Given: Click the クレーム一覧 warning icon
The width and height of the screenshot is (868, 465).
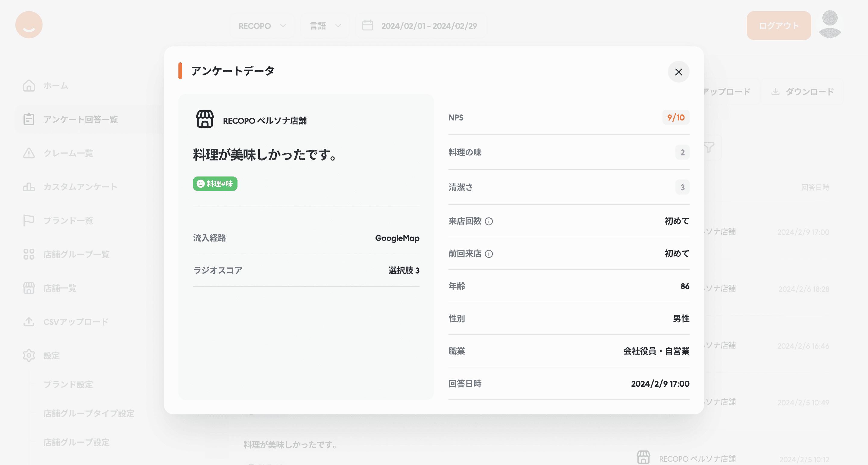Looking at the screenshot, I should click(29, 153).
